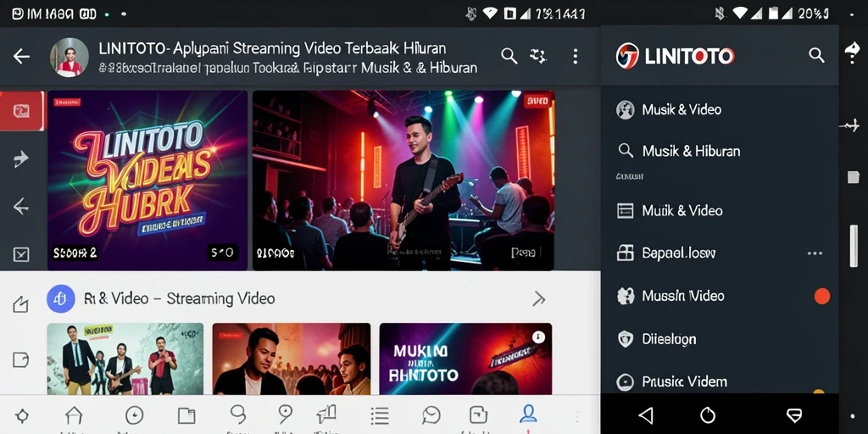
Task: Click the share icon in left rail
Action: 20,304
